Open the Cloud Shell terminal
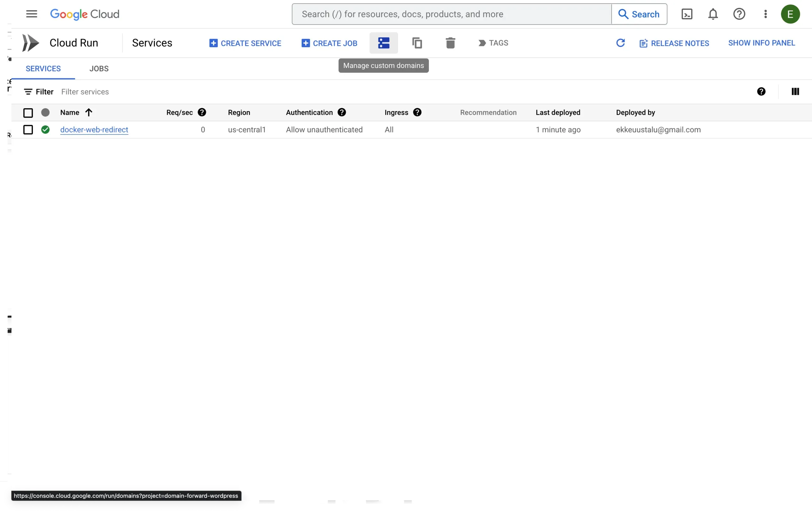The image size is (812, 514). pos(687,14)
